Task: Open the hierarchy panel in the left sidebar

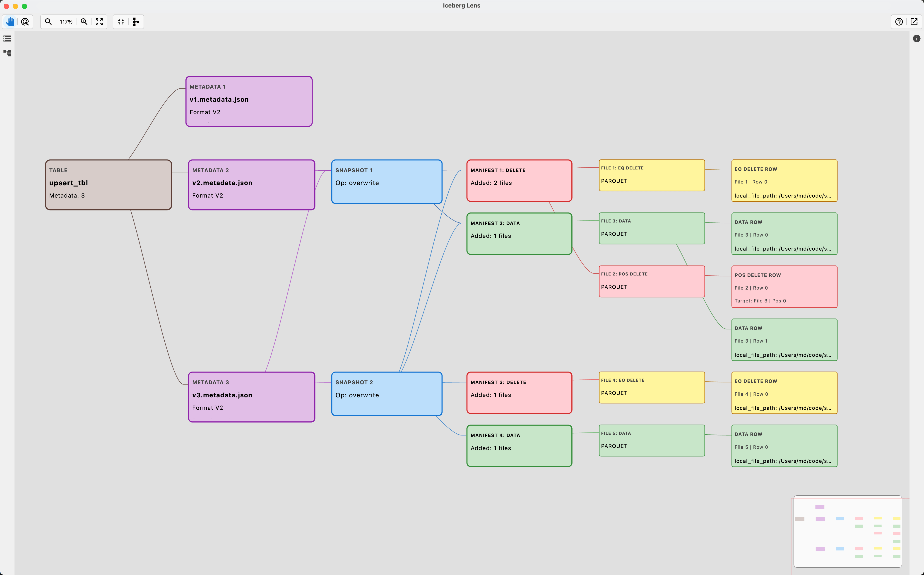Action: [x=7, y=53]
